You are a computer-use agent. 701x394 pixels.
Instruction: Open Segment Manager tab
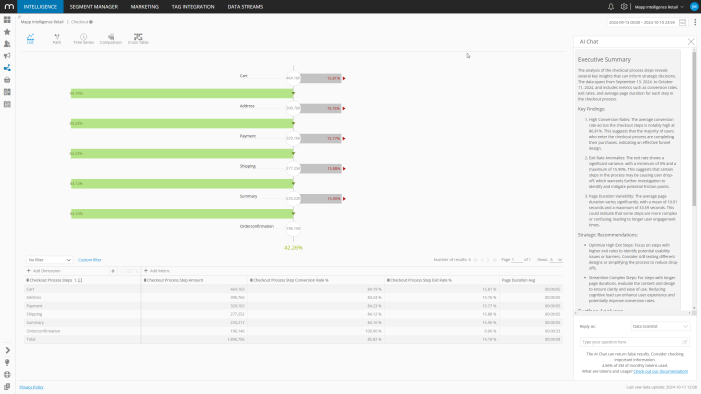[x=94, y=7]
